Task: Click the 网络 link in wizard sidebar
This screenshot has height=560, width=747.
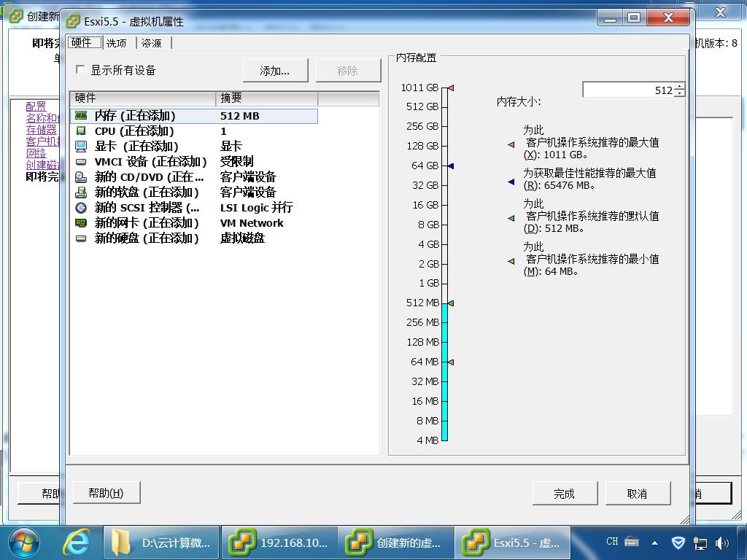Action: (x=36, y=153)
